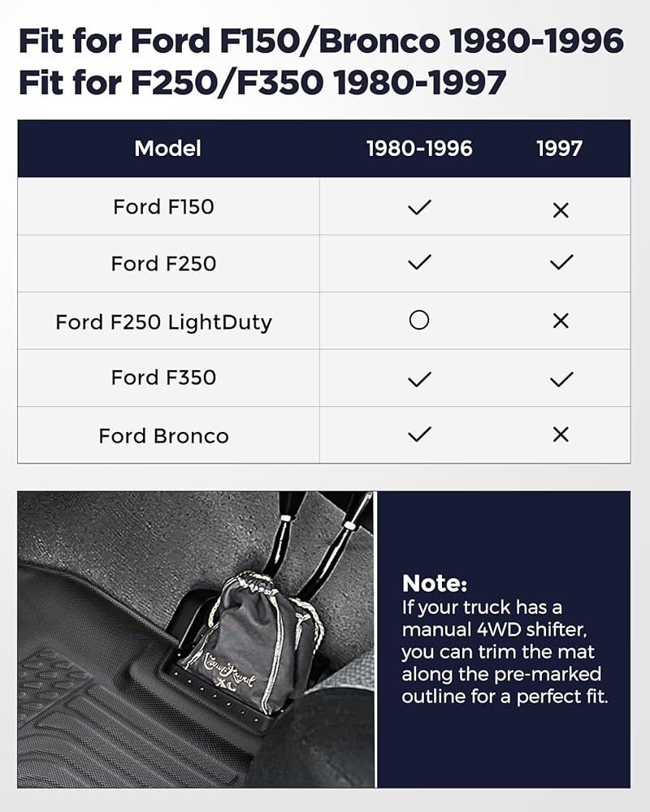Select the Ford Bronco row label
This screenshot has width=650, height=812.
[163, 435]
